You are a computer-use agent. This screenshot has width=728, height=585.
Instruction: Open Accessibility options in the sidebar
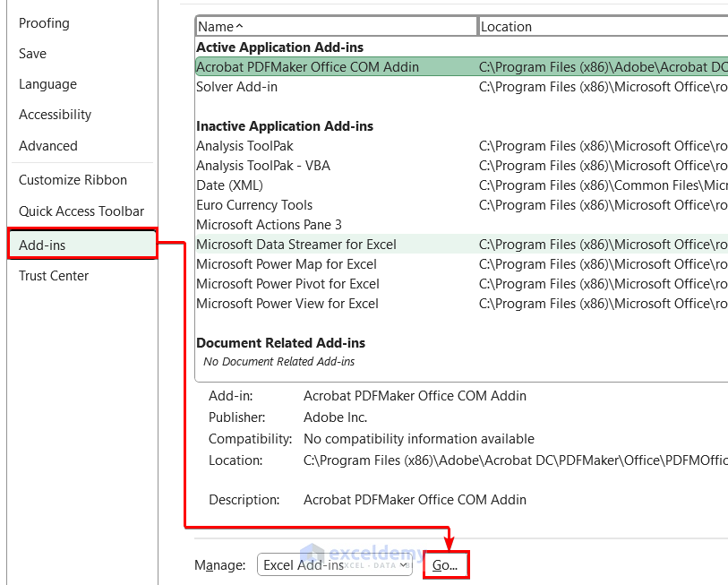[56, 115]
